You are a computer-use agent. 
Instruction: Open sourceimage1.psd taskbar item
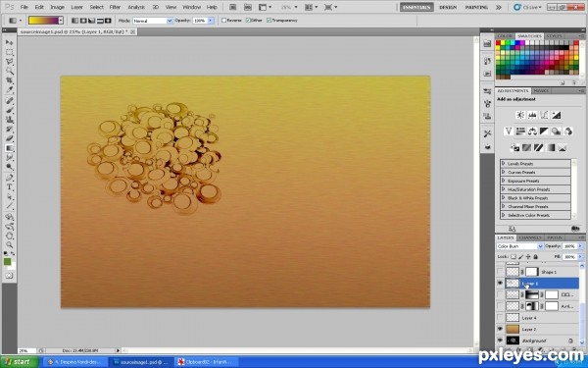141,362
